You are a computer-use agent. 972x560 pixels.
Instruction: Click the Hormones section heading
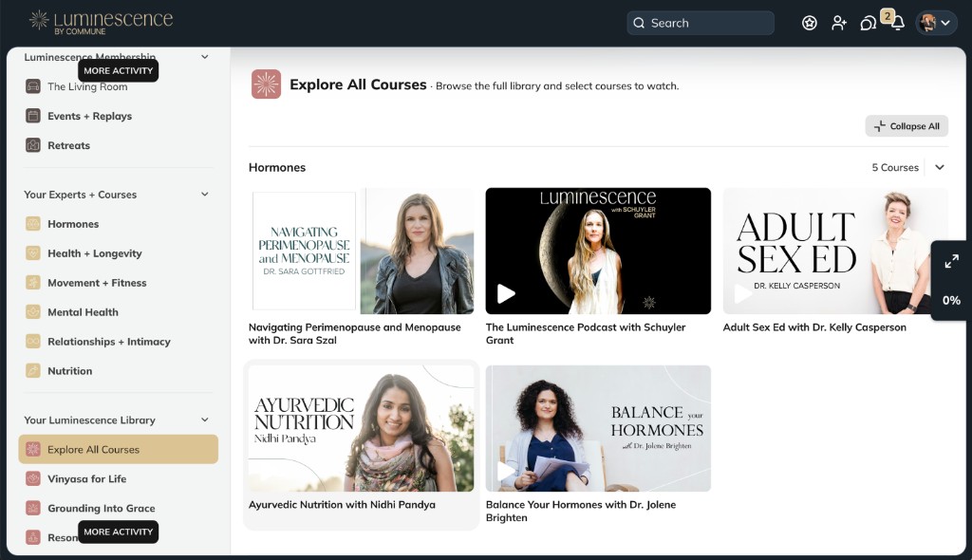click(277, 167)
